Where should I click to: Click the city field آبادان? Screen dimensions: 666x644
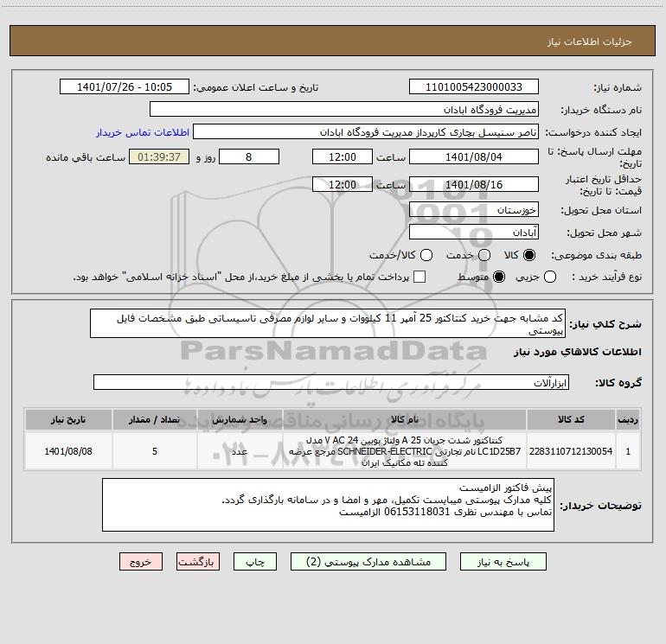tap(474, 232)
